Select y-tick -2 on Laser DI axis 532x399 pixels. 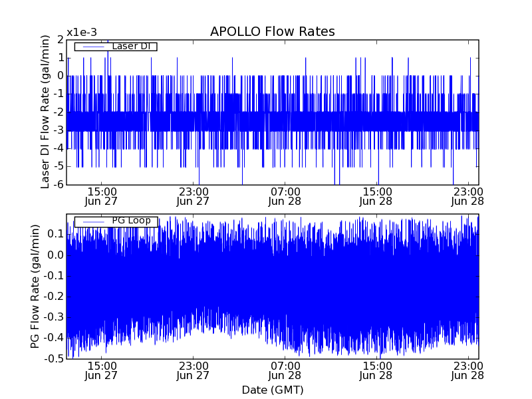(x=59, y=112)
